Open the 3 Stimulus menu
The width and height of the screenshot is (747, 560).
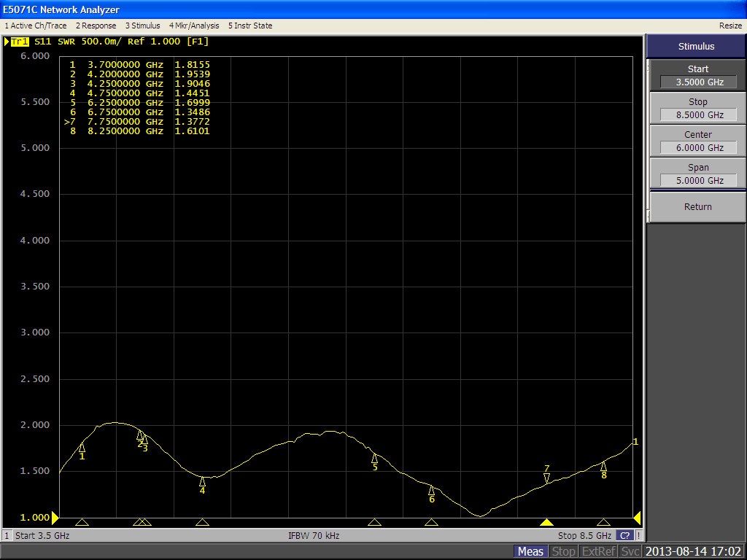(x=142, y=26)
